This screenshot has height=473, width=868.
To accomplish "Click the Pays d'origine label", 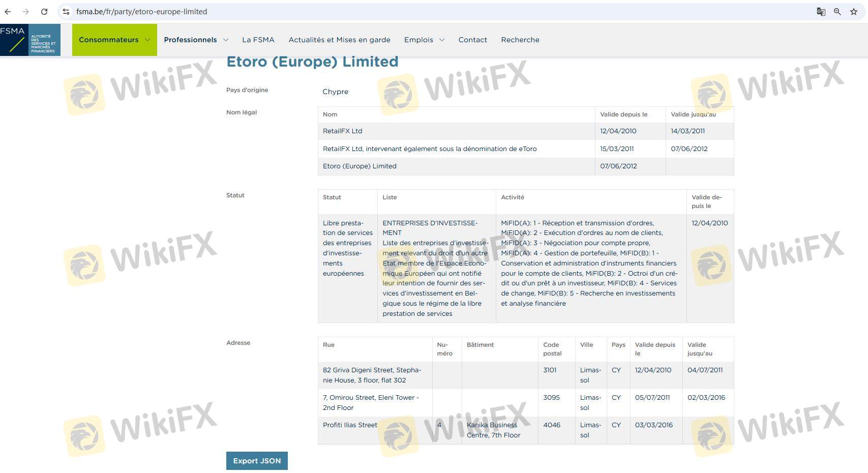I will (x=247, y=90).
